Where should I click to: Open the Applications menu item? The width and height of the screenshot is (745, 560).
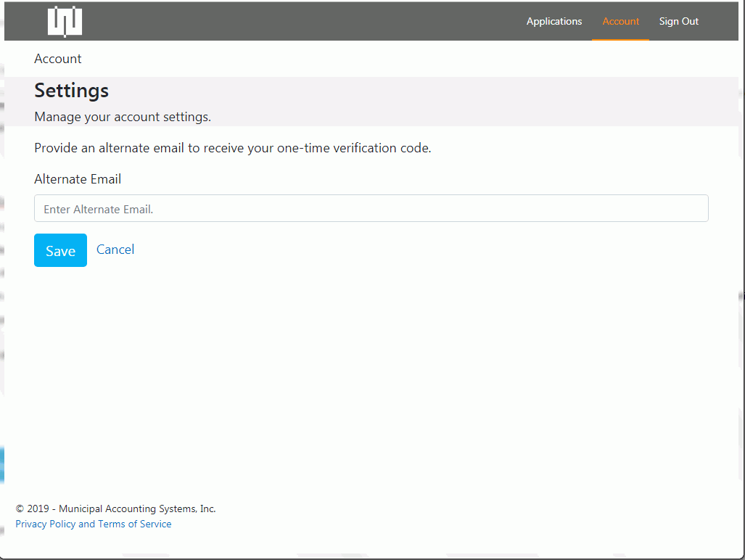[554, 22]
